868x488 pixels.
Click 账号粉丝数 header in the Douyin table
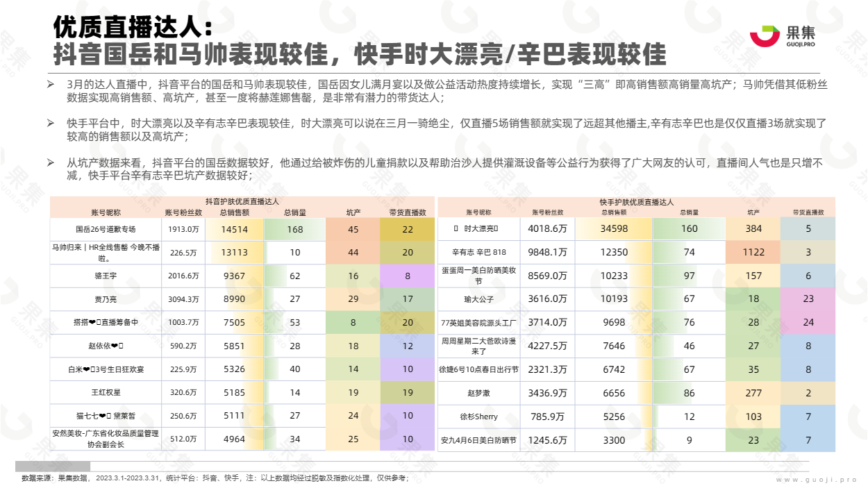(184, 212)
